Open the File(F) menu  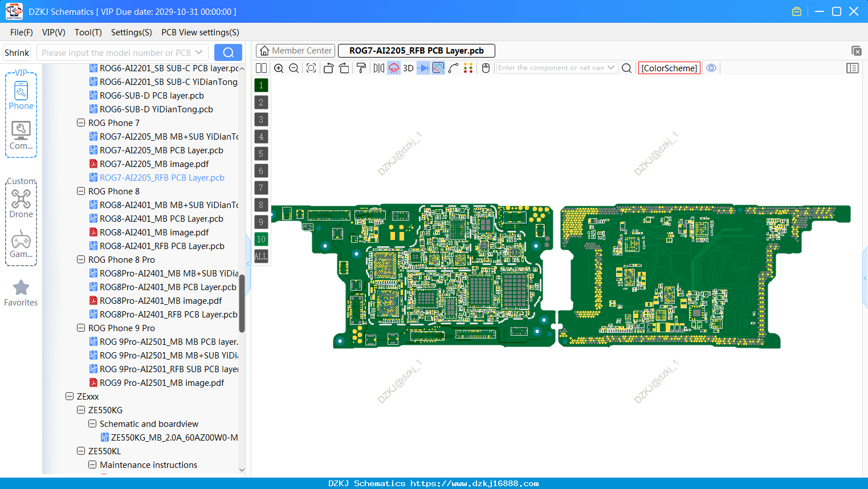(x=22, y=32)
